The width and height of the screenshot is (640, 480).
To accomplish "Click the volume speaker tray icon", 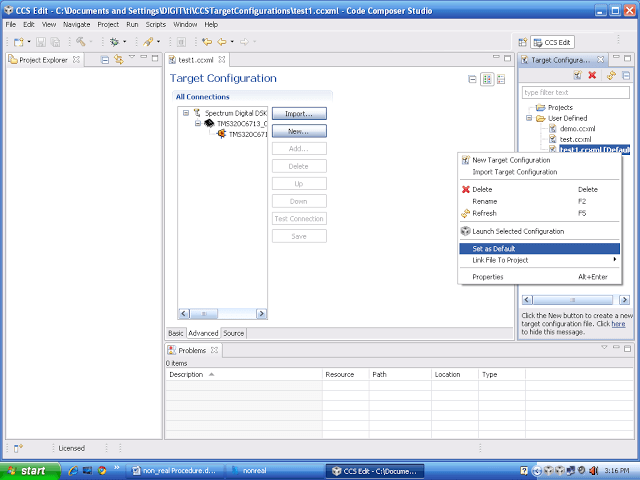I will [593, 471].
